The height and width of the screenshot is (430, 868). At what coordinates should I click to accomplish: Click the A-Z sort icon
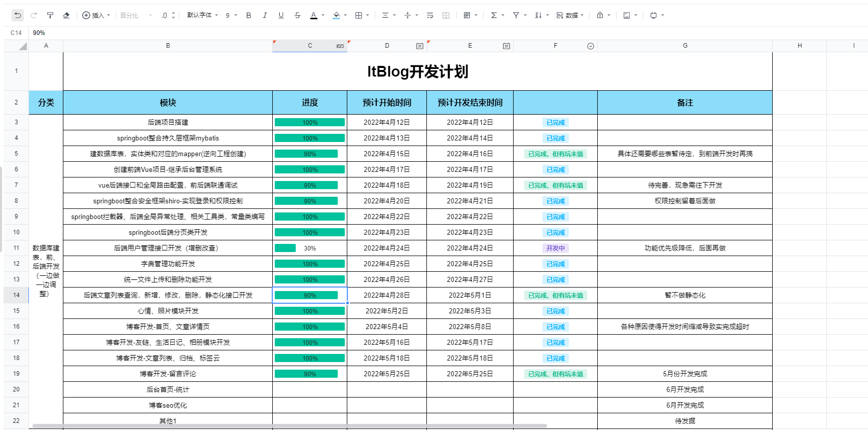pos(538,15)
